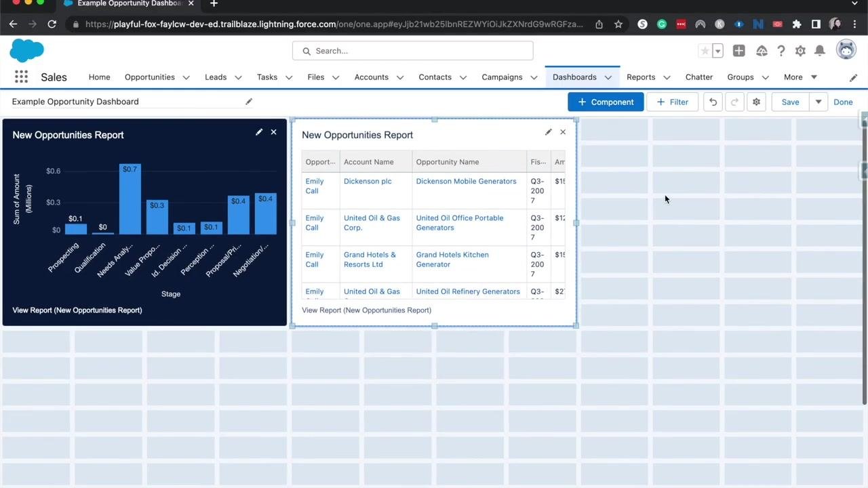View notifications bell
The width and height of the screenshot is (868, 488).
820,51
